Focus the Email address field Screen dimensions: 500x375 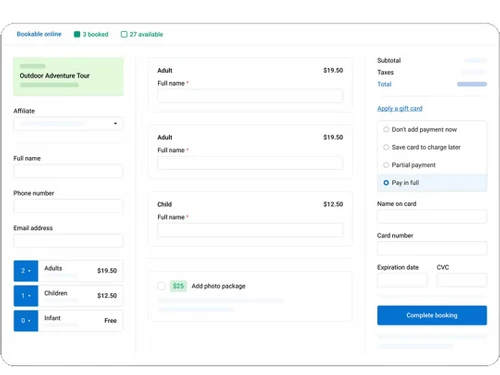(x=68, y=241)
